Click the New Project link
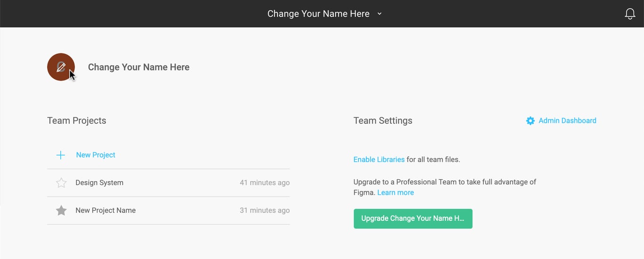This screenshot has height=259, width=644. [x=96, y=155]
